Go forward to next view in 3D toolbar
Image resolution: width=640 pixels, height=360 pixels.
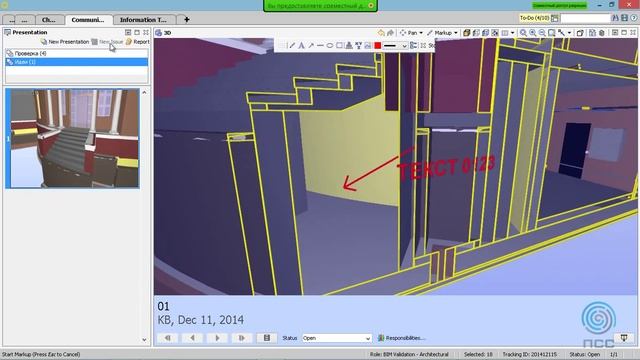coord(391,33)
